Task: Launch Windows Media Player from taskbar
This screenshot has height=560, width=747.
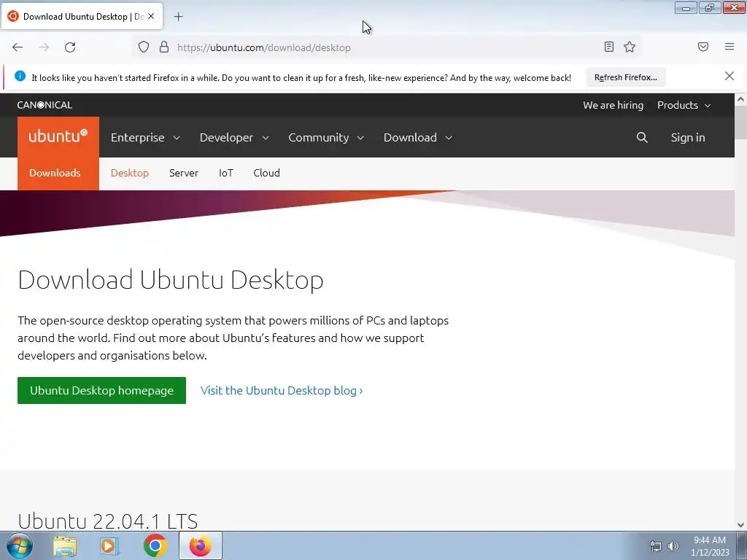Action: (109, 546)
